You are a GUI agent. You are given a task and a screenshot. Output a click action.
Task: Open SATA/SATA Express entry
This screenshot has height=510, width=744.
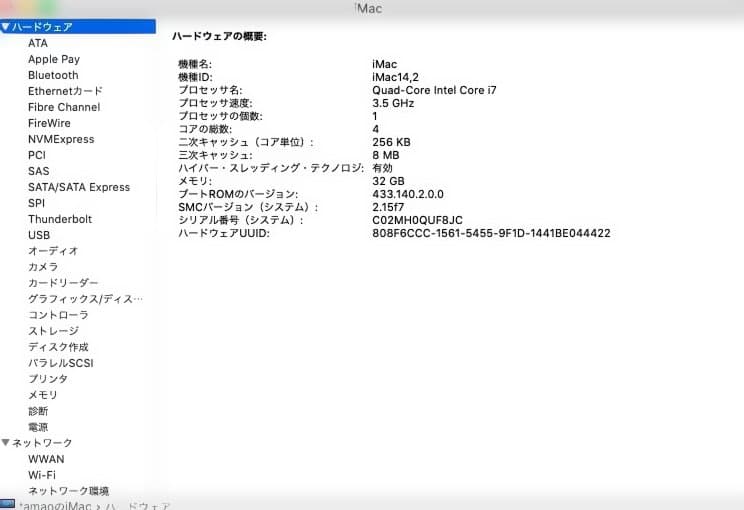[x=79, y=187]
